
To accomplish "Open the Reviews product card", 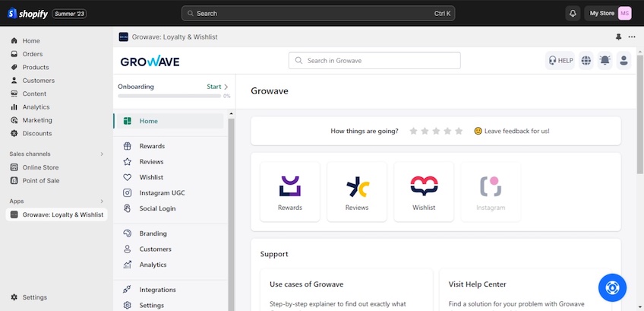I will pos(357,192).
